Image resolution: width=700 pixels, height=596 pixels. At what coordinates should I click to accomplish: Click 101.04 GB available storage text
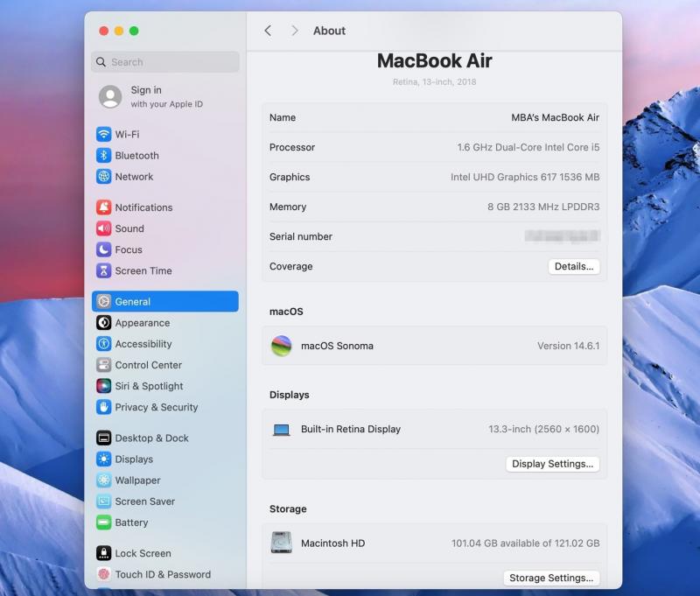pyautogui.click(x=526, y=543)
